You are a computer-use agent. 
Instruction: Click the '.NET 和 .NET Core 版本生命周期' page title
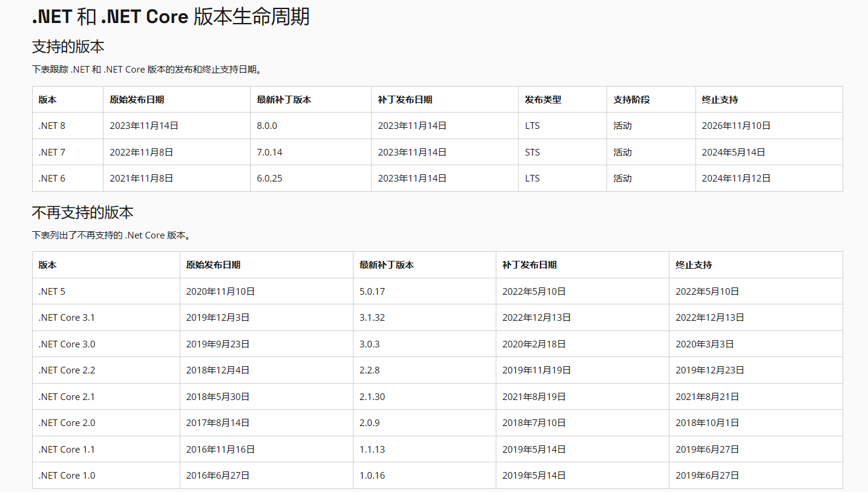[171, 16]
